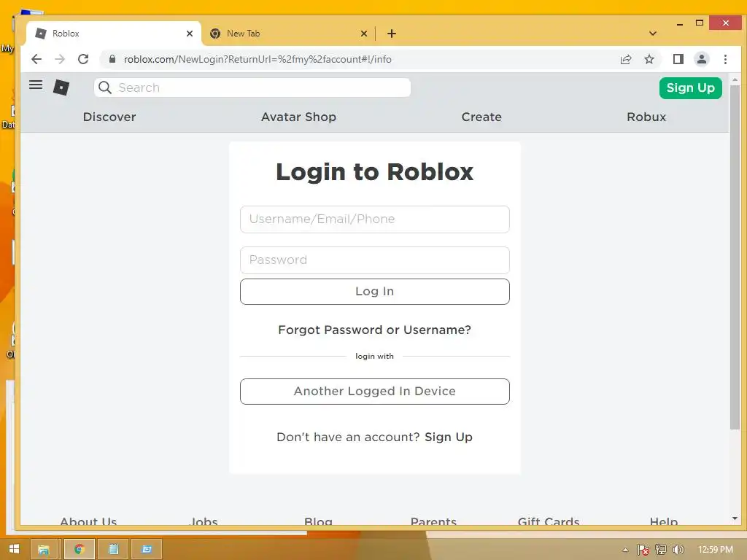
Task: Expand the tab search chevron
Action: [x=653, y=34]
